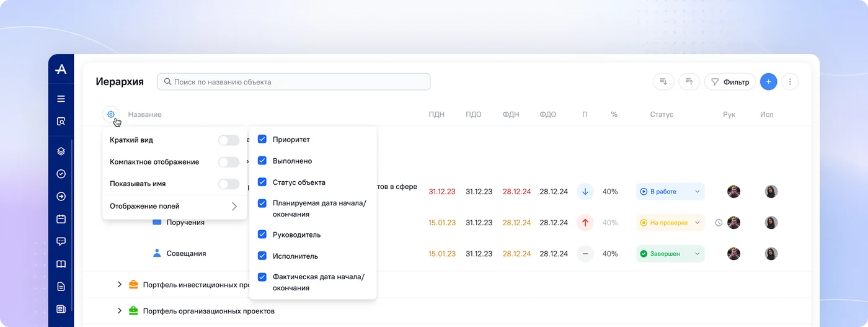Screen dimensions: 868x327
Task: Click 40% value in Завершен row
Action: (x=610, y=254)
